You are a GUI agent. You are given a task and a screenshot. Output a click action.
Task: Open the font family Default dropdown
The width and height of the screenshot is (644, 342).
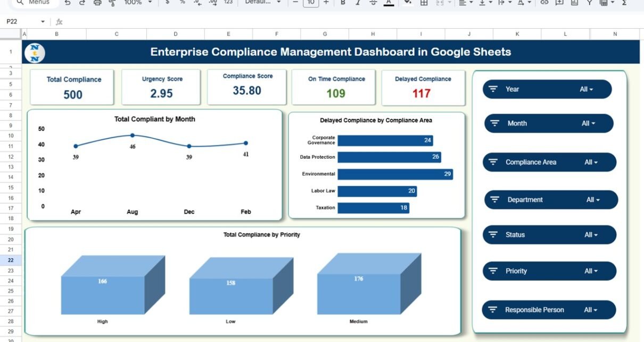(x=262, y=3)
